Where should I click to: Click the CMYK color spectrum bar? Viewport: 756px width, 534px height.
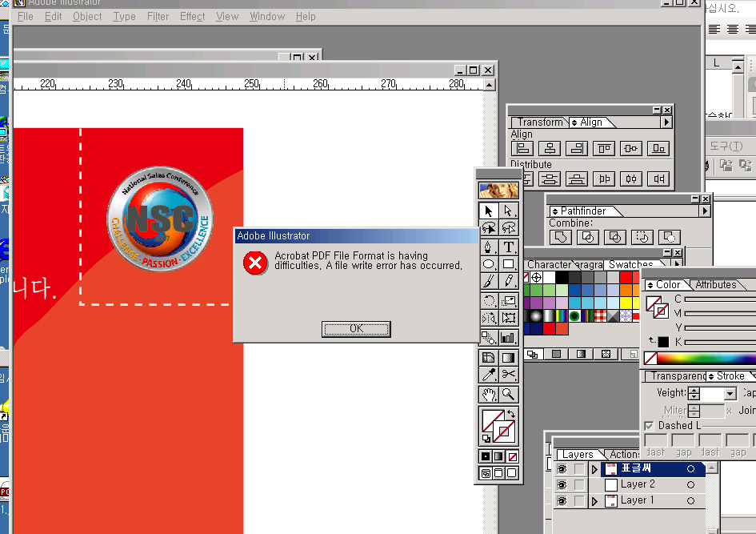[x=706, y=358]
